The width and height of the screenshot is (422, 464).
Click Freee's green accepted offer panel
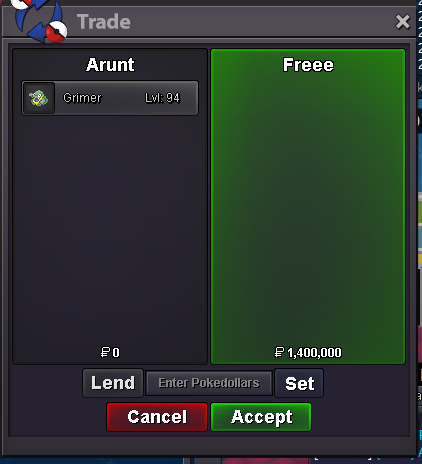click(x=308, y=207)
